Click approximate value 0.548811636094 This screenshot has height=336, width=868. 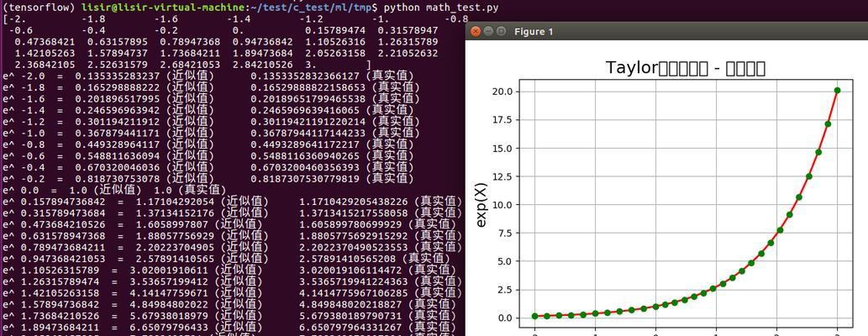pyautogui.click(x=118, y=156)
